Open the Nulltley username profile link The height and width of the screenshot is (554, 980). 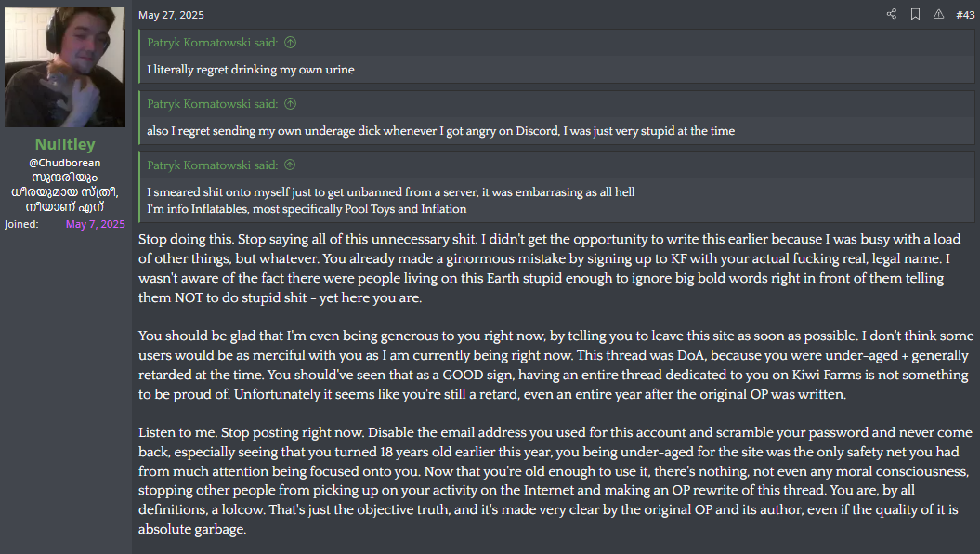65,144
